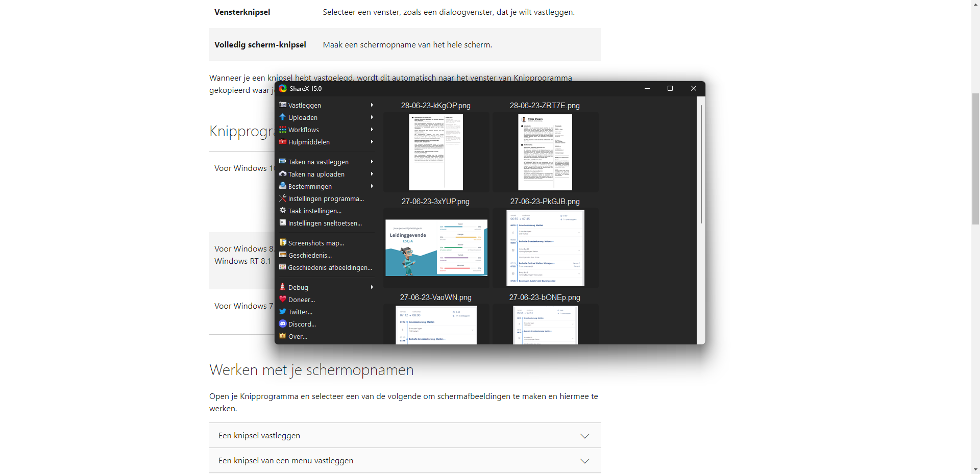The height and width of the screenshot is (474, 980).
Task: Click the Twitter bird icon
Action: click(x=282, y=312)
